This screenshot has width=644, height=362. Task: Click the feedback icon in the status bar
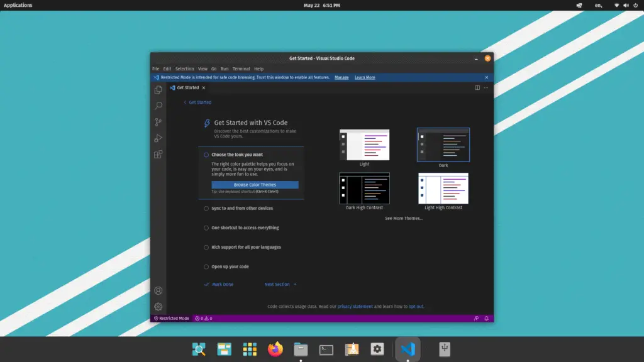[477, 319]
